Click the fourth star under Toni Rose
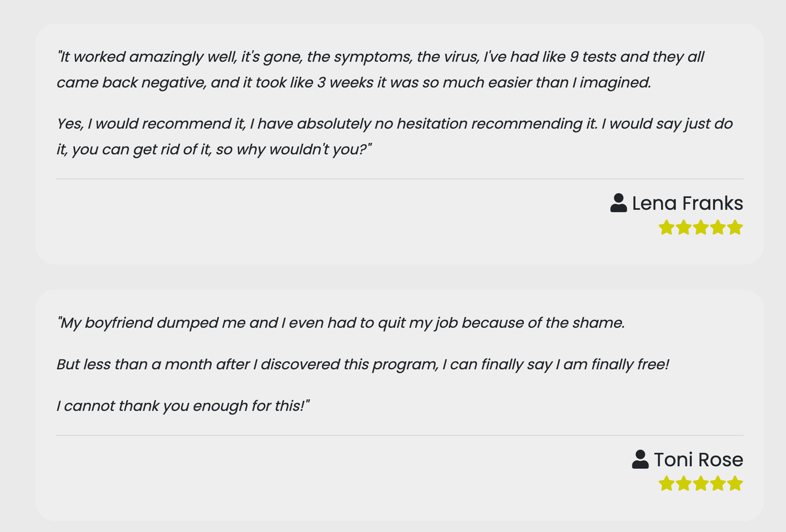The height and width of the screenshot is (532, 786). click(718, 484)
